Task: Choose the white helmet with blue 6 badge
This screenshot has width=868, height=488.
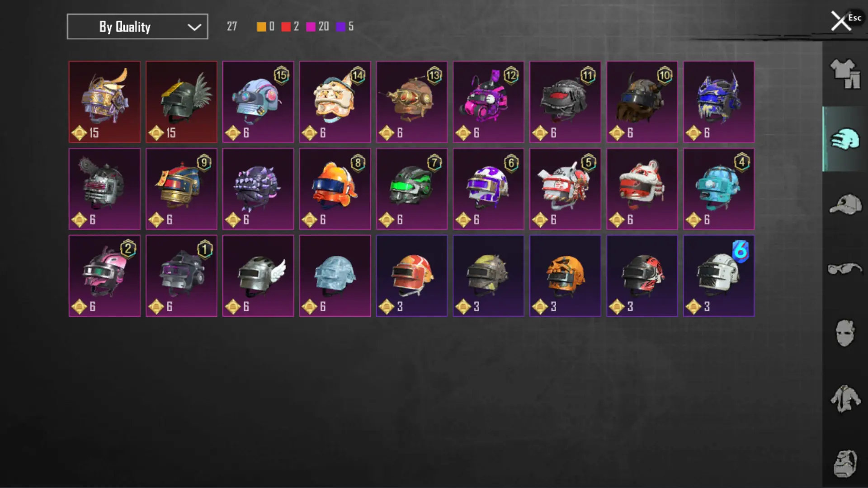Action: [719, 276]
